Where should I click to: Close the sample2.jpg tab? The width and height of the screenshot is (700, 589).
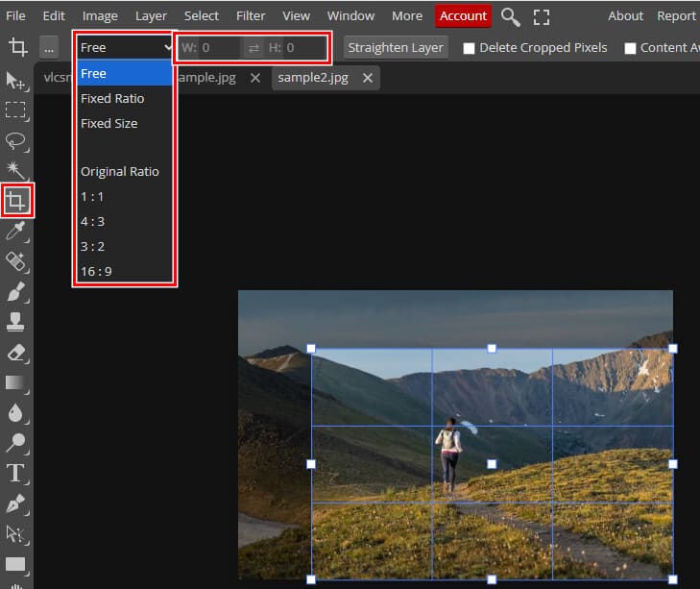(x=368, y=78)
